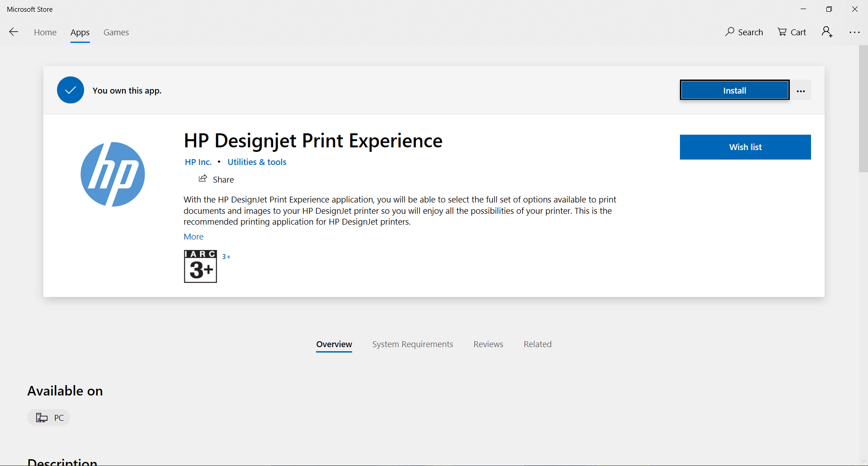
Task: Open the top-right See more menu
Action: (854, 32)
